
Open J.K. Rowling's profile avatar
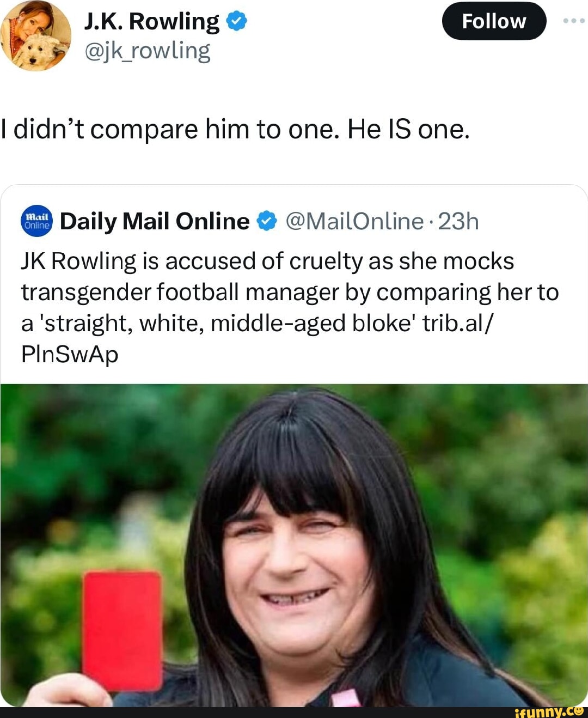point(36,36)
